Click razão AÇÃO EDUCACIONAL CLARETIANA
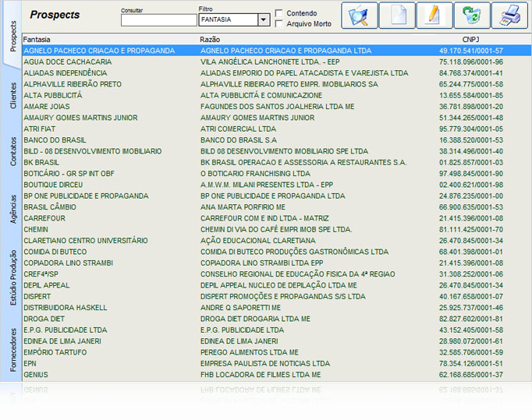 tap(258, 241)
